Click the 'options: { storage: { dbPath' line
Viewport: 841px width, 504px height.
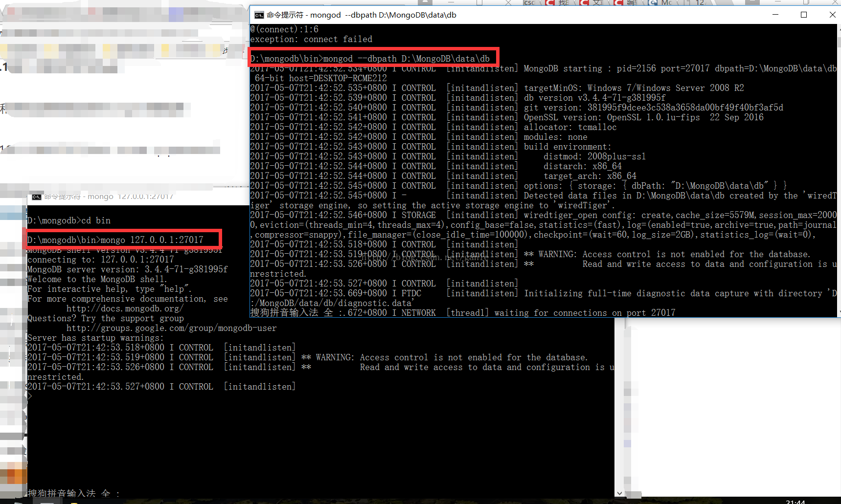click(x=519, y=186)
